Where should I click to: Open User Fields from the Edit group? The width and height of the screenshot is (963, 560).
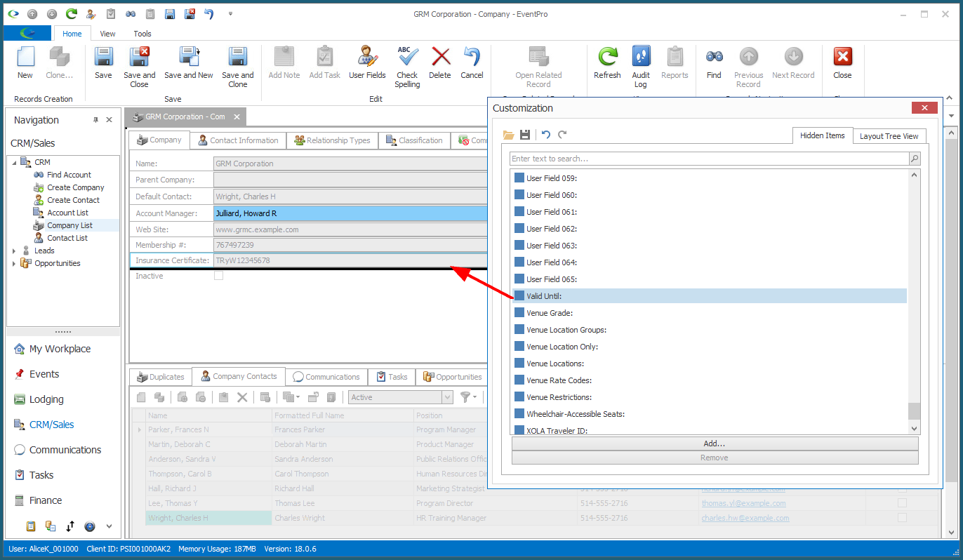coord(367,63)
